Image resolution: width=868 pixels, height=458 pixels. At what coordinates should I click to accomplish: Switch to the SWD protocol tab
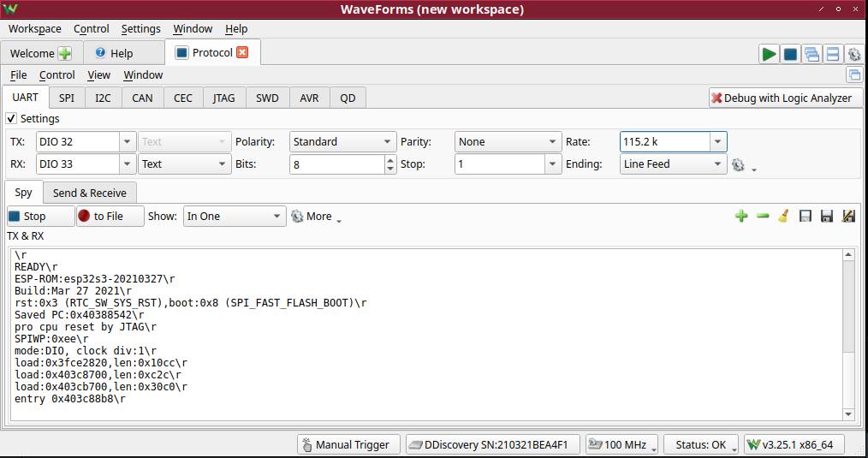click(267, 98)
